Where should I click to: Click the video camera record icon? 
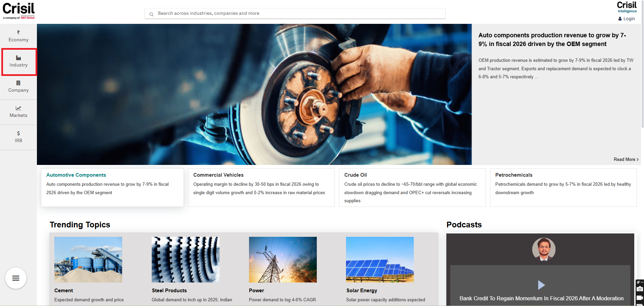pos(640,298)
